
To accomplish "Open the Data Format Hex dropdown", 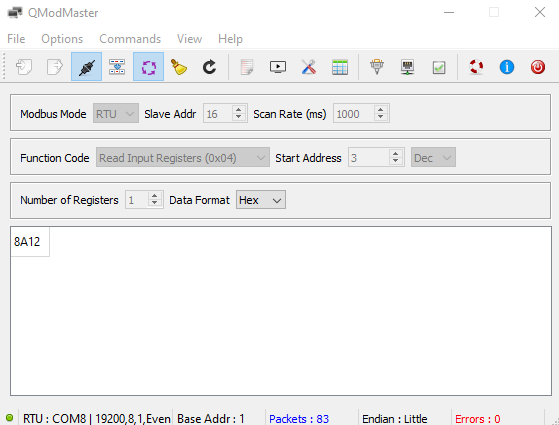I will tap(261, 200).
